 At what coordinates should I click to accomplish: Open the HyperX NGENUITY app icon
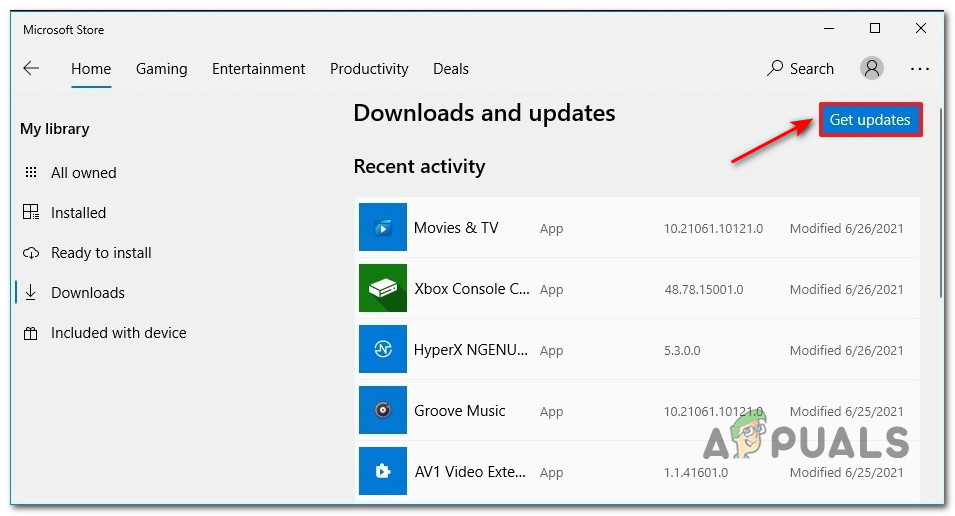point(382,349)
